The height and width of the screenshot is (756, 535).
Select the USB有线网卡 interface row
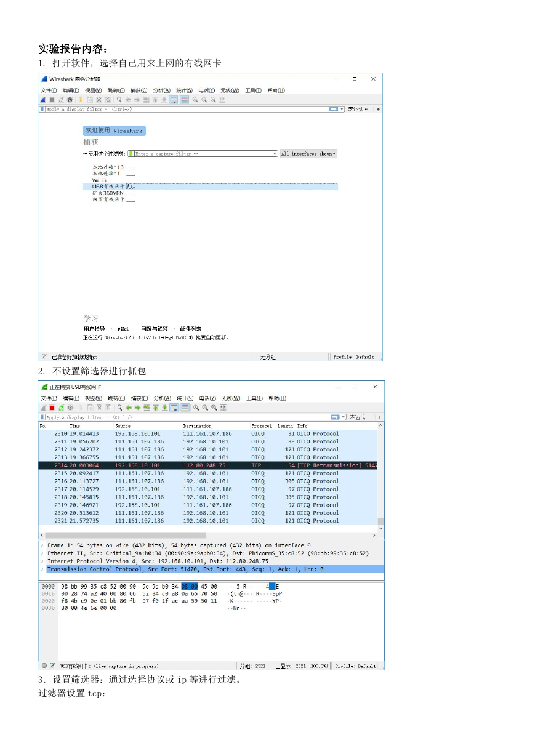click(x=210, y=187)
